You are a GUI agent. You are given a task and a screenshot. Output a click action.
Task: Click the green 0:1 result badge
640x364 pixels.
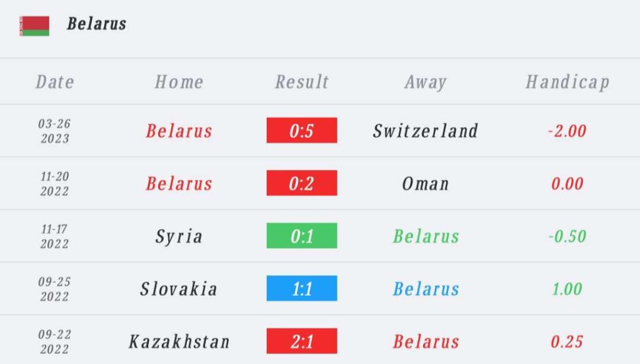coord(302,235)
